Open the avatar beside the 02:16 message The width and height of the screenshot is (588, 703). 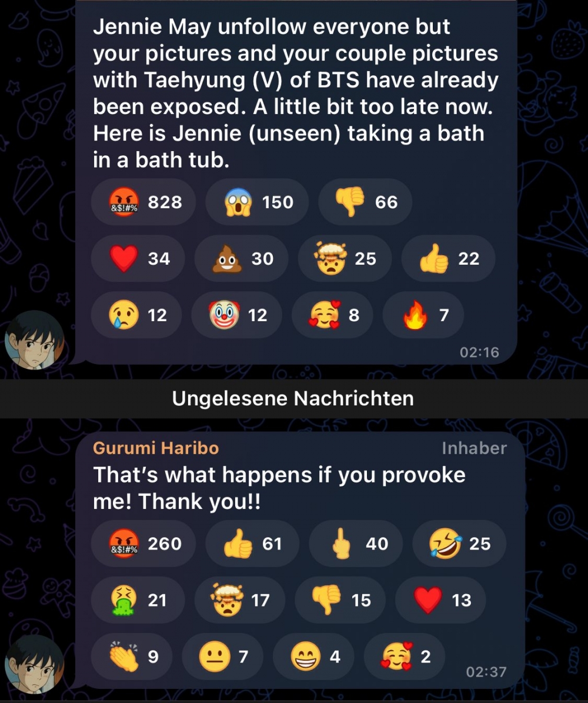coord(35,340)
